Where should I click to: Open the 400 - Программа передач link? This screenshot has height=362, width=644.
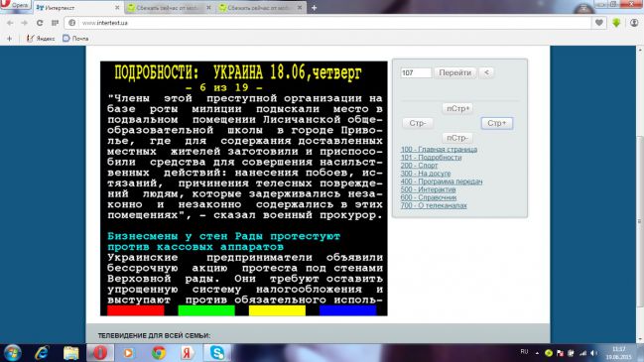point(442,181)
